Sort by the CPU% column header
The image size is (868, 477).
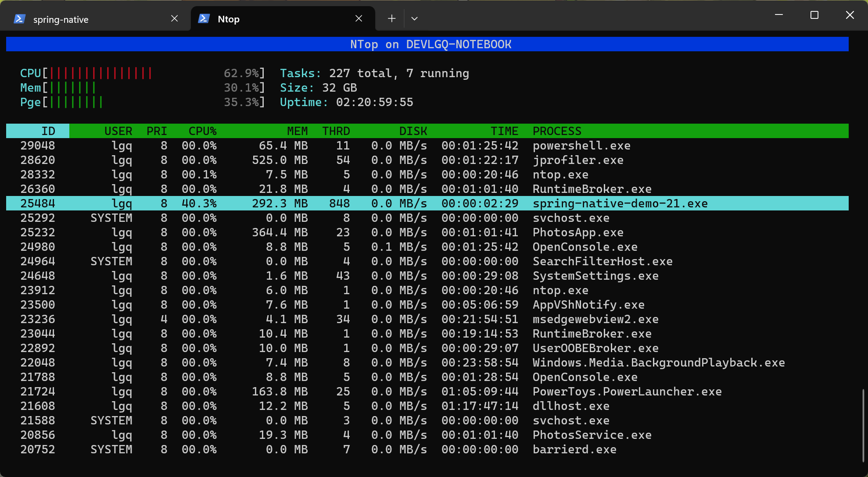click(203, 131)
